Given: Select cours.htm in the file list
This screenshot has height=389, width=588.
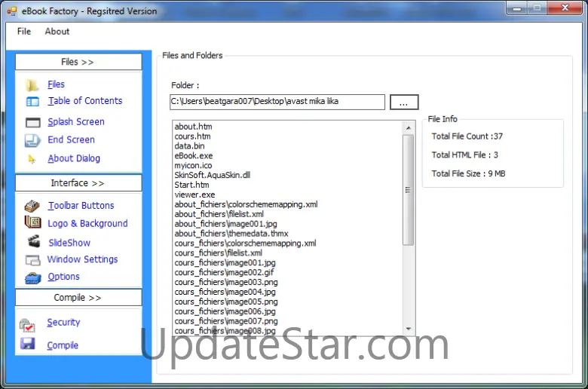Looking at the screenshot, I should (192, 136).
